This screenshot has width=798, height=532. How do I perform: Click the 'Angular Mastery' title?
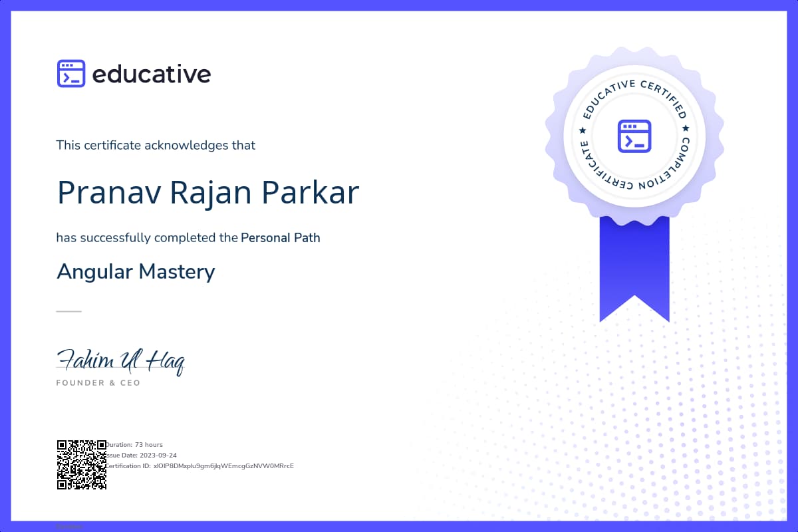136,271
